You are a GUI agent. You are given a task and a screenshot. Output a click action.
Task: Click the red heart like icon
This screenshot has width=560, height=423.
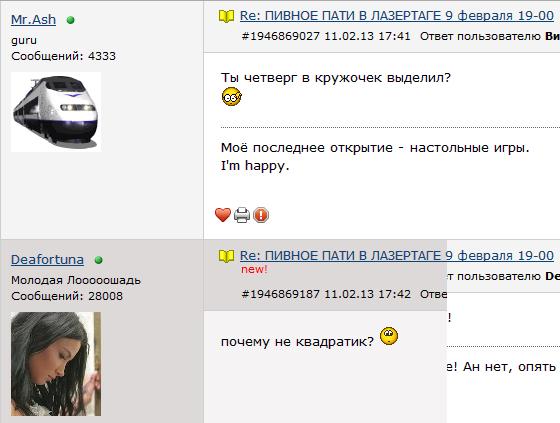click(222, 215)
